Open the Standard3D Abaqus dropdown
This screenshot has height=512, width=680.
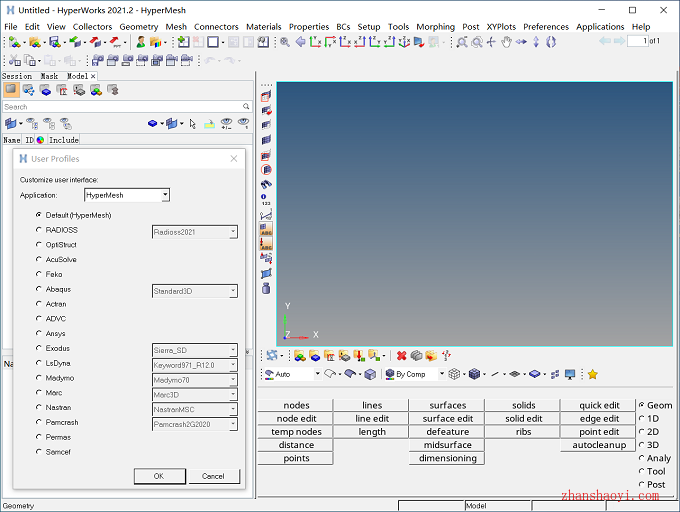(195, 291)
